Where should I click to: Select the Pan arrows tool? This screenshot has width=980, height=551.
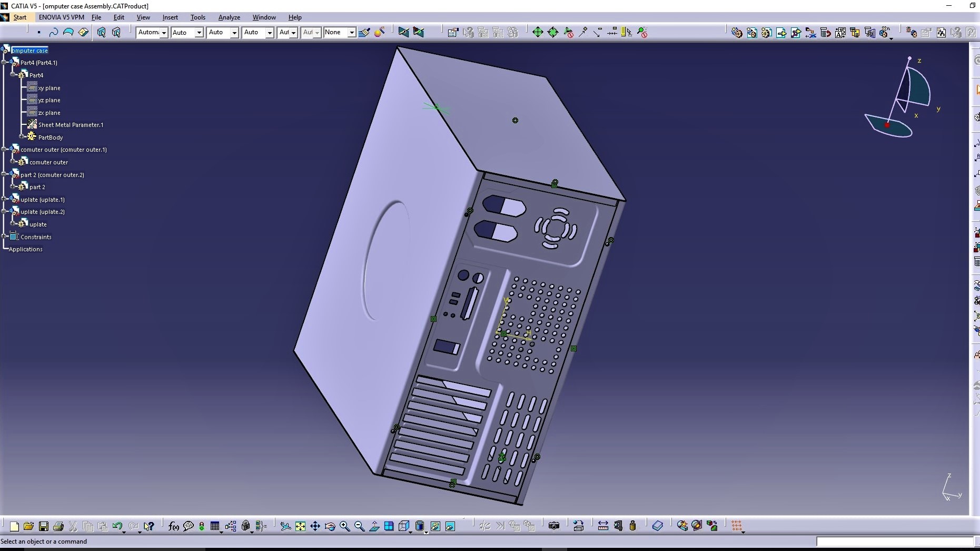(315, 526)
